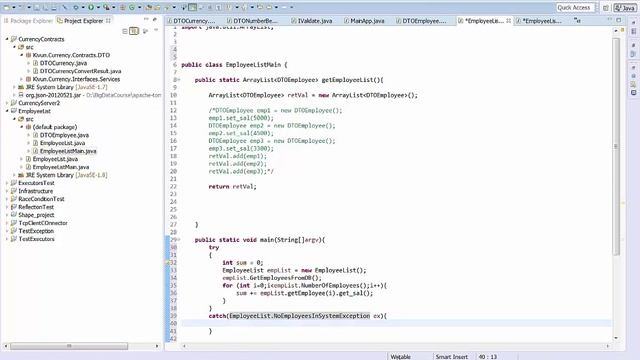
Task: Click the Back navigation toolbar arrow
Action: click(x=269, y=7)
